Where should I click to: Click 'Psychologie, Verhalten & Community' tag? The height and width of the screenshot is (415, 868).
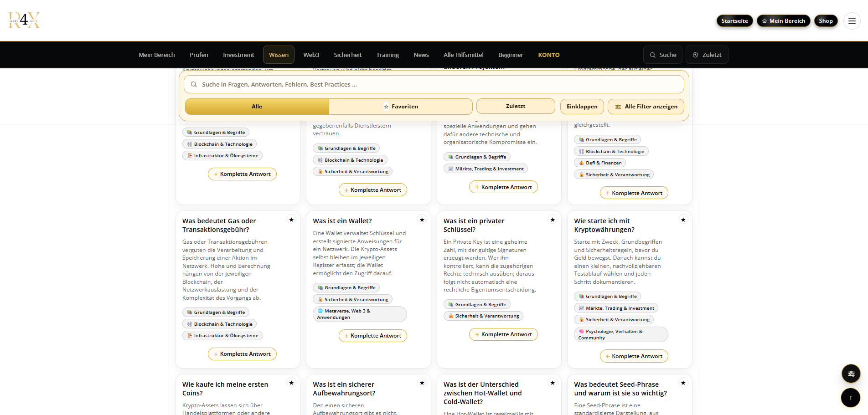(x=621, y=334)
